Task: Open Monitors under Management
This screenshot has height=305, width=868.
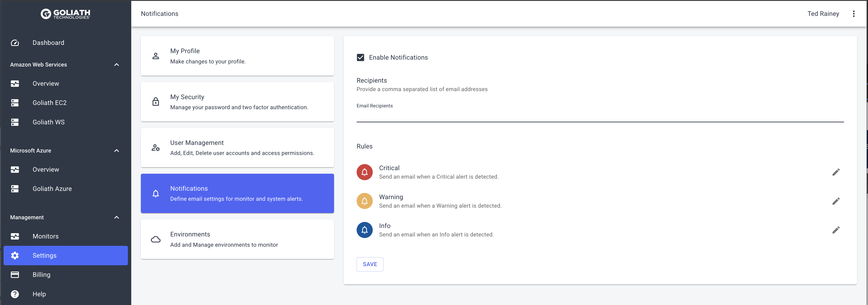Action: (66, 236)
